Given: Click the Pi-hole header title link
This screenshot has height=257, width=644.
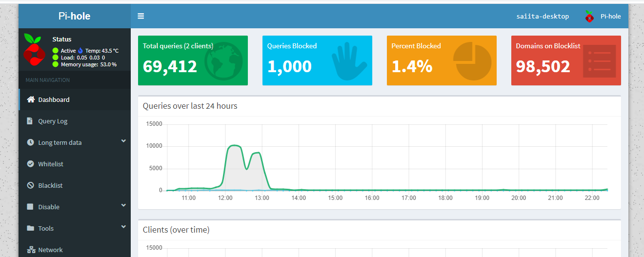Looking at the screenshot, I should pos(74,16).
